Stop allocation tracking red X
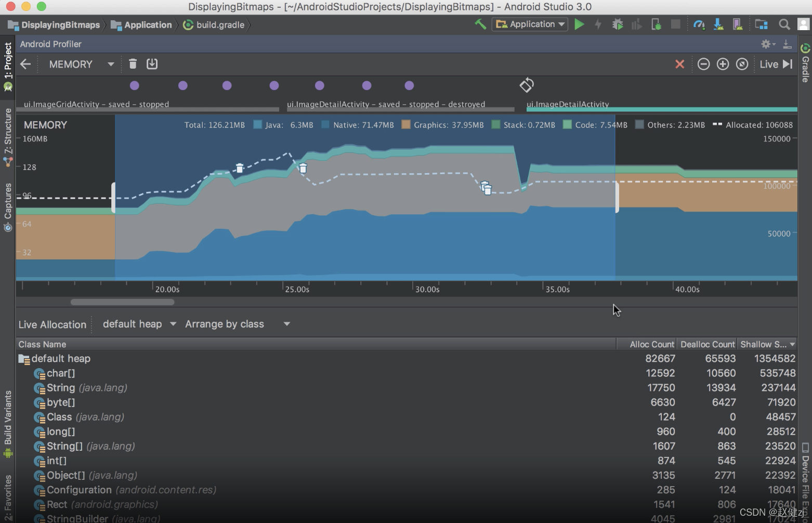 [x=679, y=64]
